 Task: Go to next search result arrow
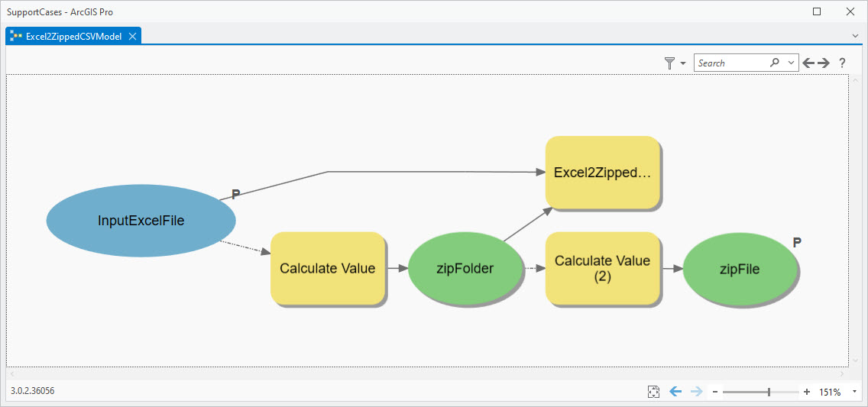click(824, 63)
